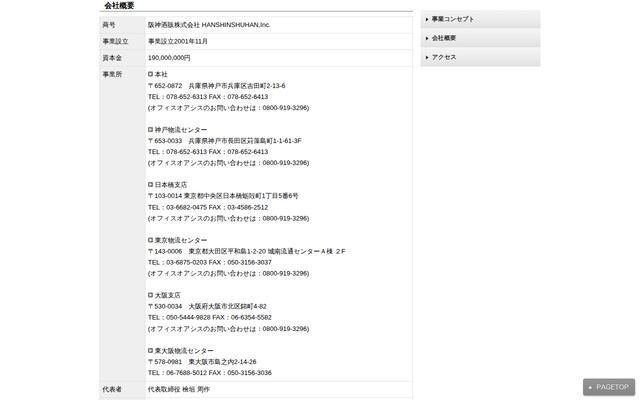
Task: Click the PAGETOP button
Action: 609,387
